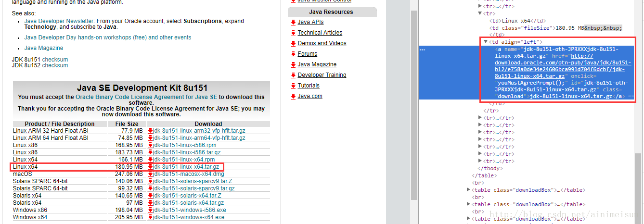This screenshot has width=644, height=224.
Task: Click download arrow icon for jdk-8u151-macosx-x64.dmg
Action: point(150,174)
